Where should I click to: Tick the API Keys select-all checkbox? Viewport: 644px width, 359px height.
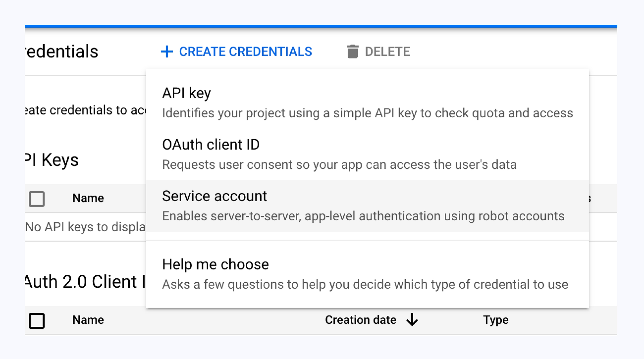pos(37,199)
